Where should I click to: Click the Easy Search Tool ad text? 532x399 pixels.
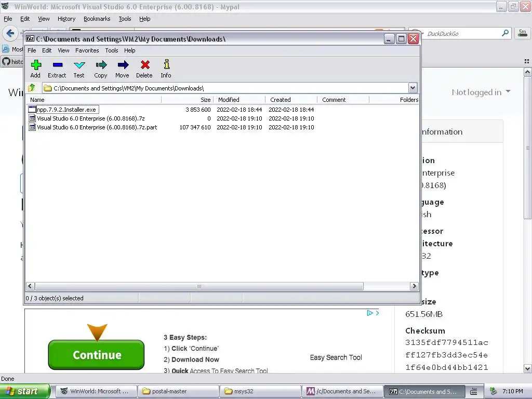(x=336, y=357)
